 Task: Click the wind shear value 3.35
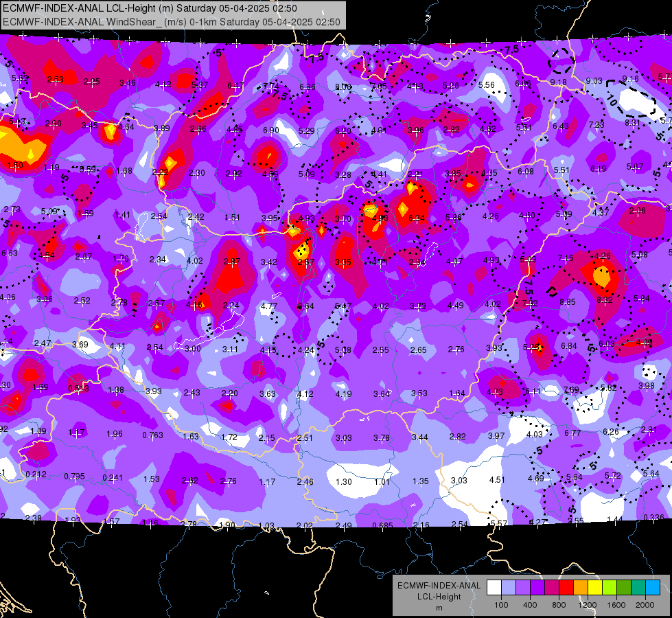click(343, 262)
